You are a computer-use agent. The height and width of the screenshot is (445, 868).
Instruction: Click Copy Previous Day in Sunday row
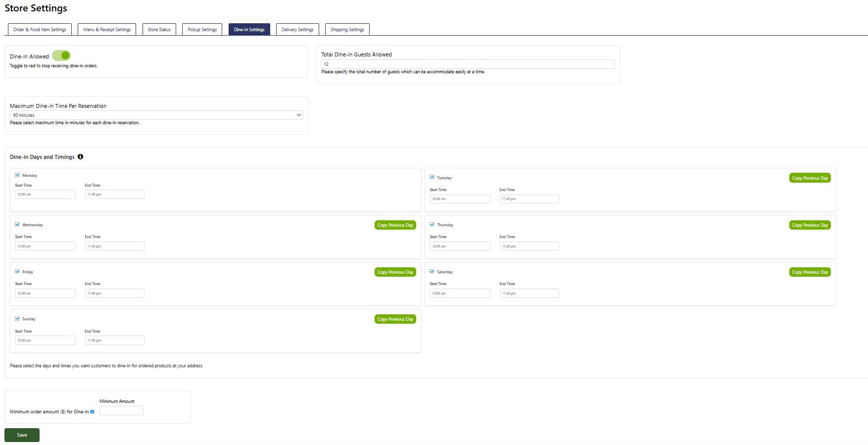(395, 319)
